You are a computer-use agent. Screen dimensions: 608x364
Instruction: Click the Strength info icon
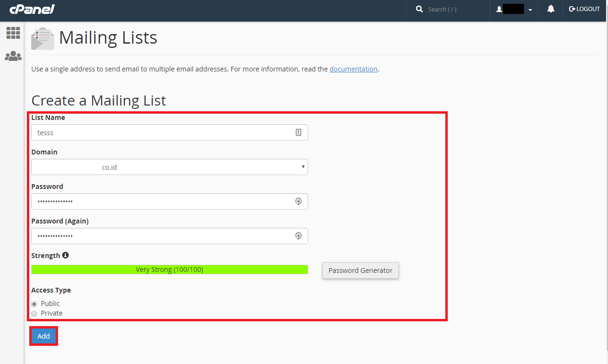pyautogui.click(x=65, y=255)
